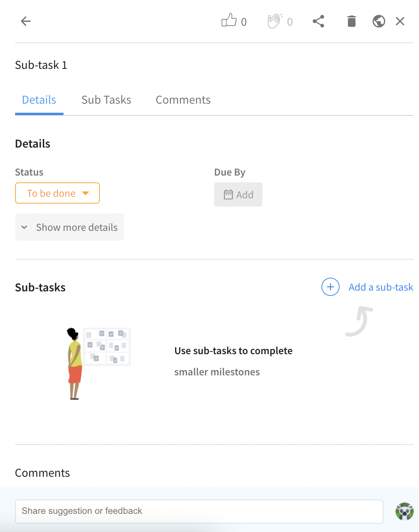Click the Sub-task 1 title
The width and height of the screenshot is (419, 532).
click(x=41, y=65)
